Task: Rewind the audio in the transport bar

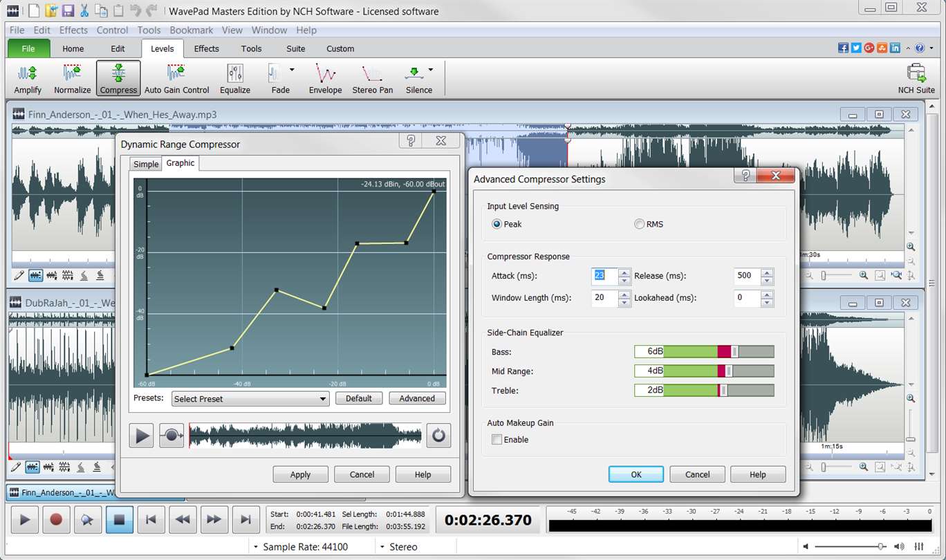Action: tap(183, 519)
